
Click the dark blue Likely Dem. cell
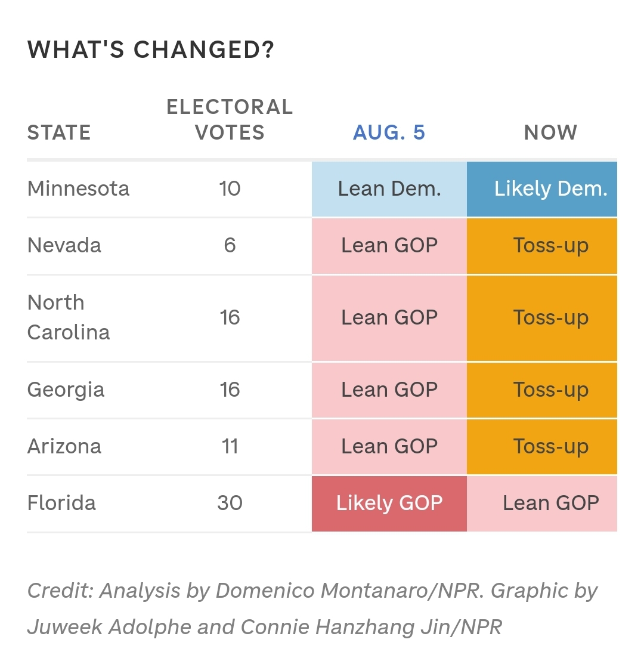tap(542, 189)
